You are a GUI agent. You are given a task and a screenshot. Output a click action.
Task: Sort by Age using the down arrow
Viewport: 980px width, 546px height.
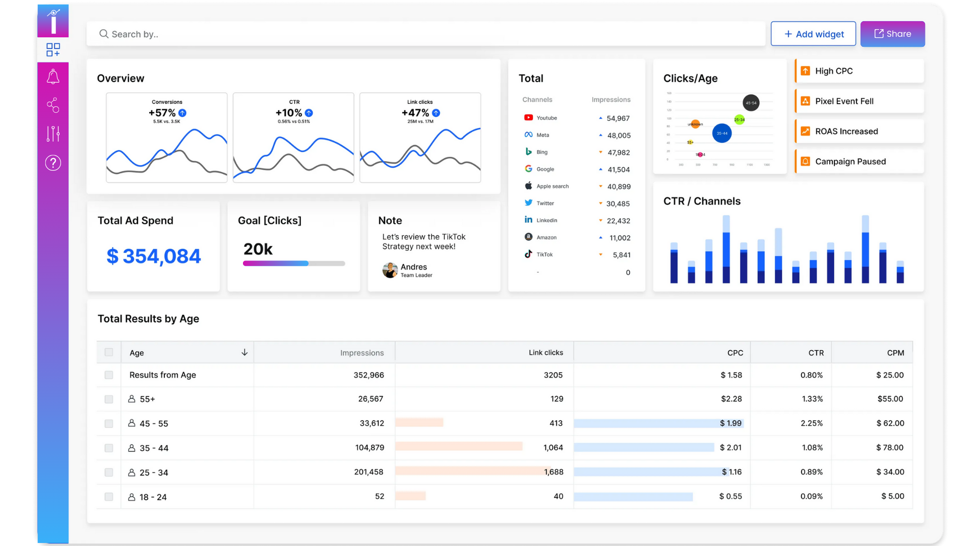pos(244,353)
